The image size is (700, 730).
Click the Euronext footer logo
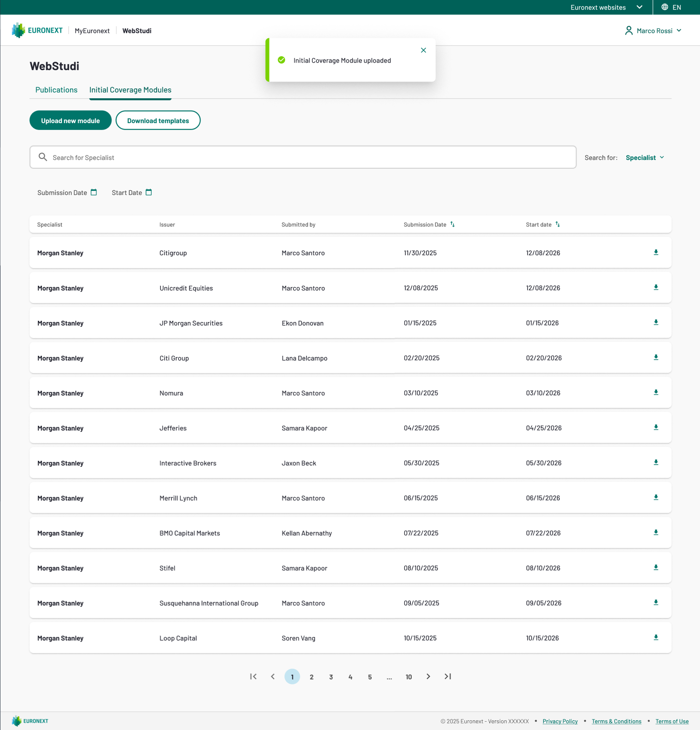30,721
